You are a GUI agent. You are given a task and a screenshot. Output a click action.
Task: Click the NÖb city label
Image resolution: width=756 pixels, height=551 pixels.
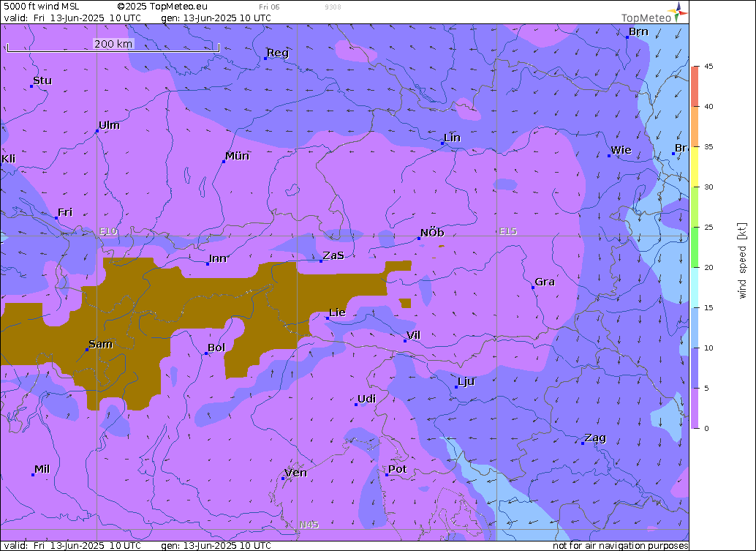[433, 233]
